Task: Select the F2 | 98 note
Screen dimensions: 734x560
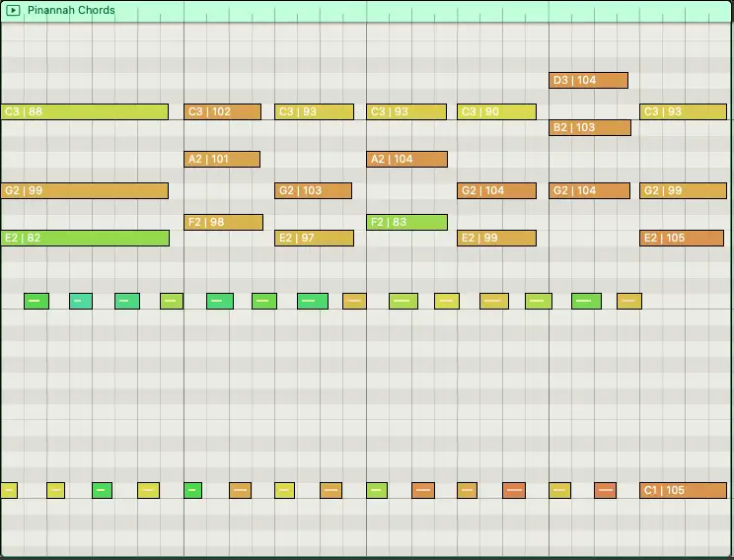Action: tap(223, 222)
